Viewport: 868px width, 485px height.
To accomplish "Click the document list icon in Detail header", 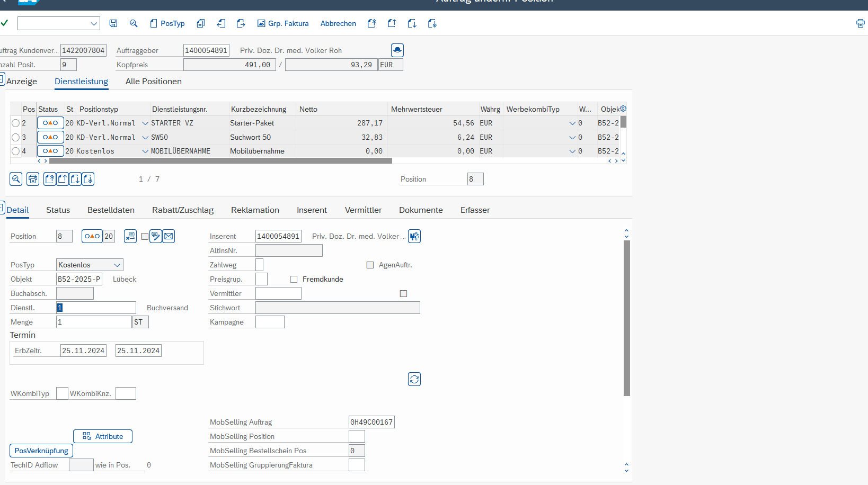I will tap(130, 236).
